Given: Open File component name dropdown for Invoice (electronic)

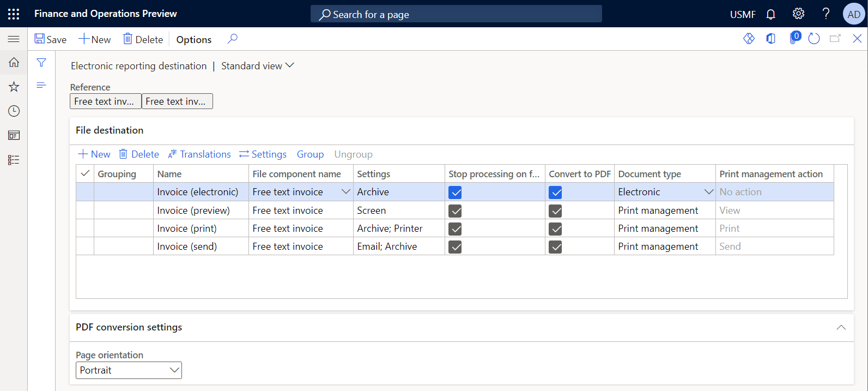Looking at the screenshot, I should click(345, 191).
